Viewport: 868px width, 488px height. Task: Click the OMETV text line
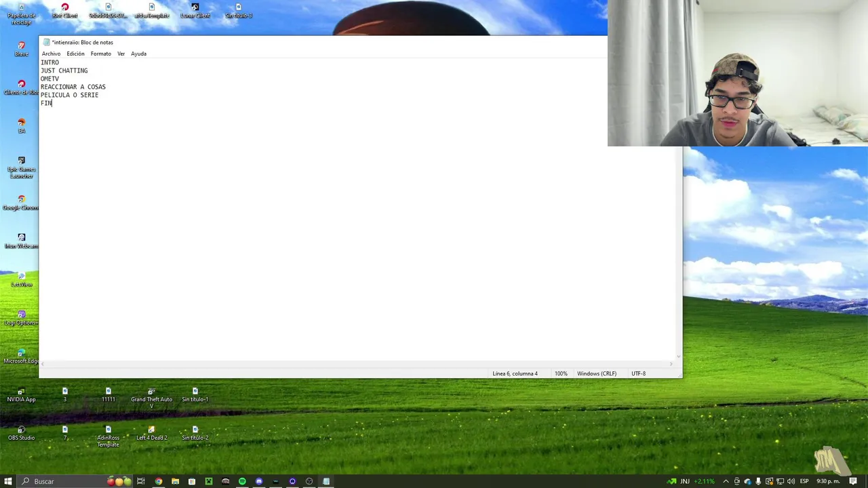50,79
